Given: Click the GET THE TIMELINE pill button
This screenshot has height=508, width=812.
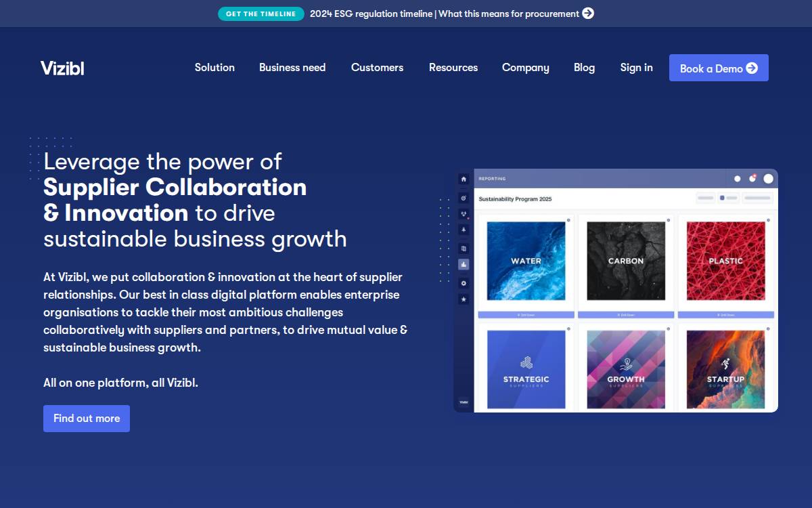Looking at the screenshot, I should pos(261,14).
